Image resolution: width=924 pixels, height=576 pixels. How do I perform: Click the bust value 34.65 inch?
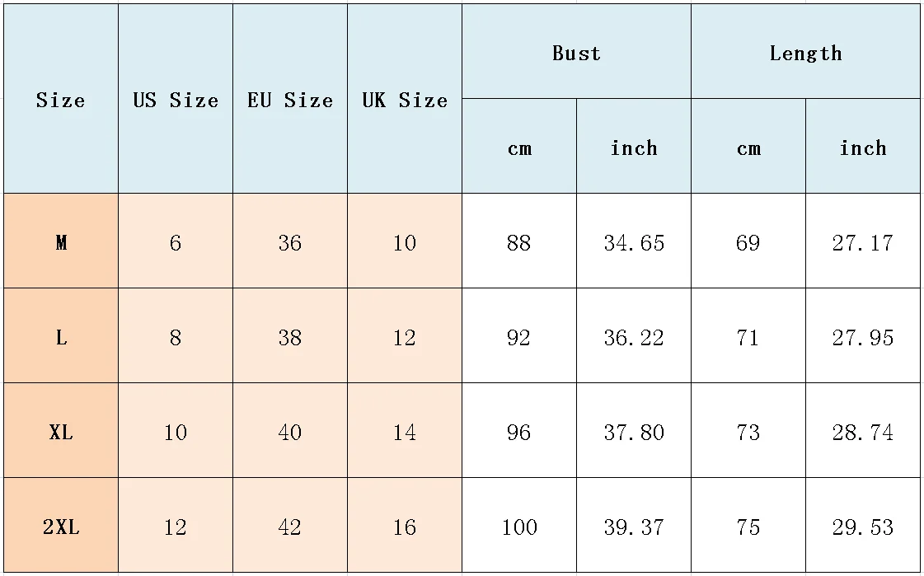coord(634,241)
